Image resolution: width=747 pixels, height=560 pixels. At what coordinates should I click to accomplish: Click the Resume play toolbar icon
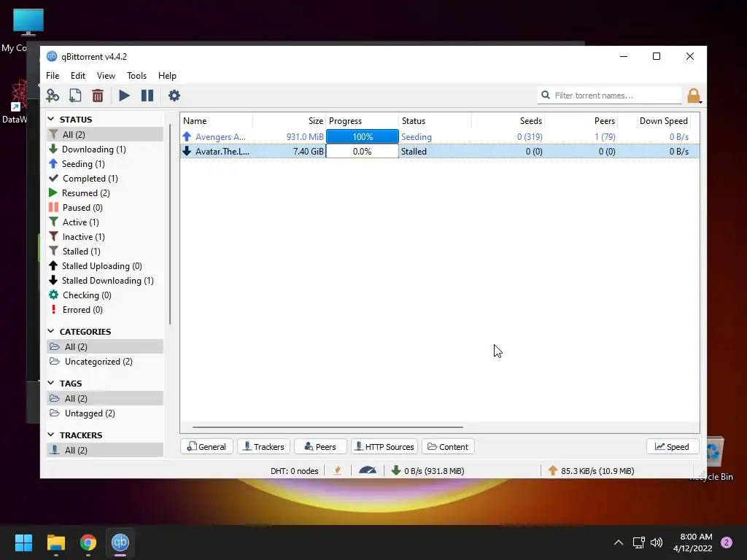pyautogui.click(x=124, y=96)
